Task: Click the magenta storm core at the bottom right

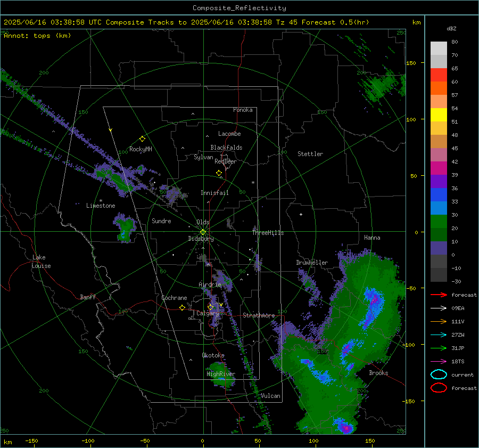Action: [346, 428]
